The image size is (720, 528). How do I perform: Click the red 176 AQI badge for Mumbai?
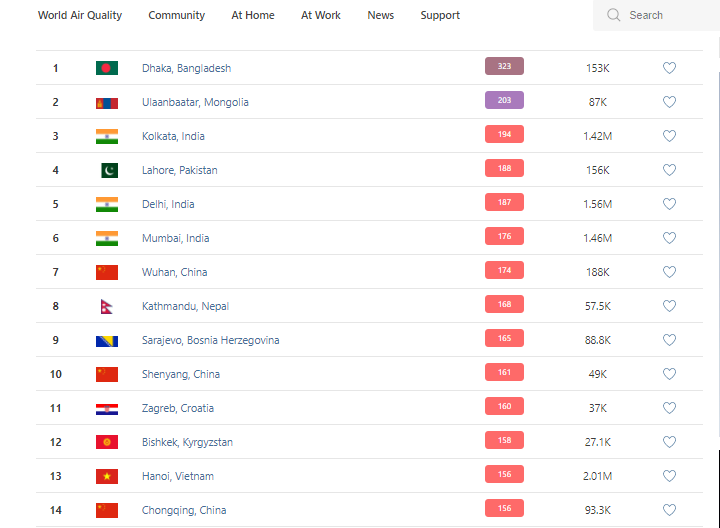point(504,236)
